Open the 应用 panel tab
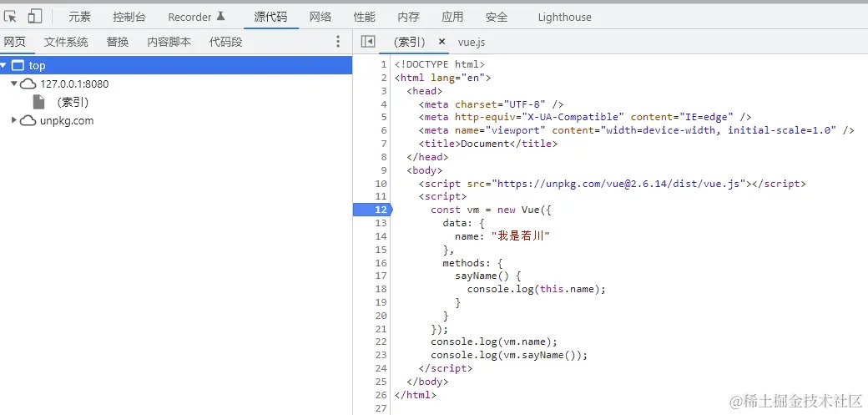Screen dimensions: 868x415 pyautogui.click(x=452, y=18)
